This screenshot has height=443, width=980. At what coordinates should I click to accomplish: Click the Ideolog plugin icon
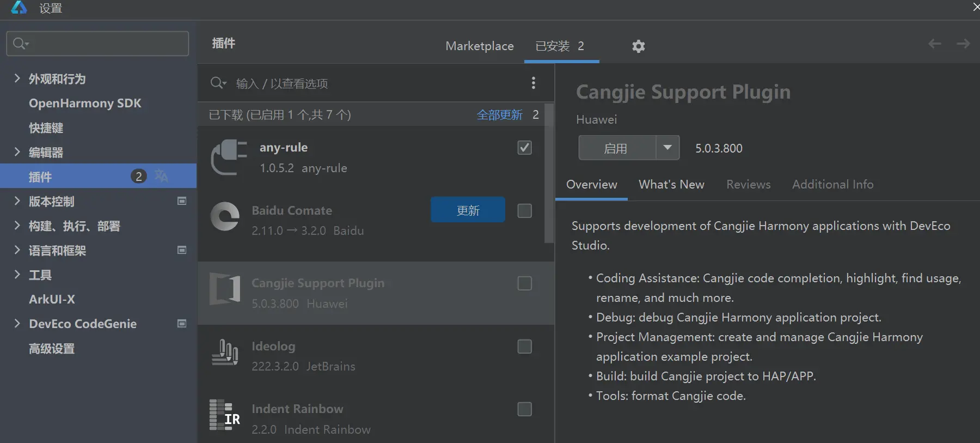point(225,352)
